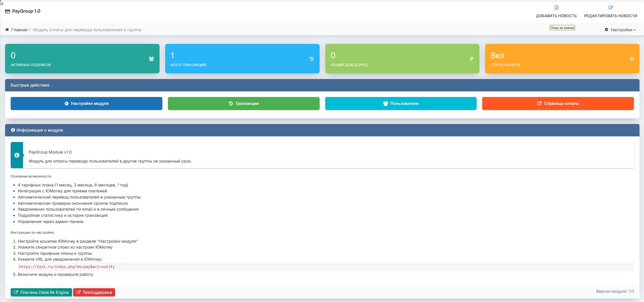Click the ЮMoney notification URL code block
The image size is (644, 302).
(x=67, y=267)
